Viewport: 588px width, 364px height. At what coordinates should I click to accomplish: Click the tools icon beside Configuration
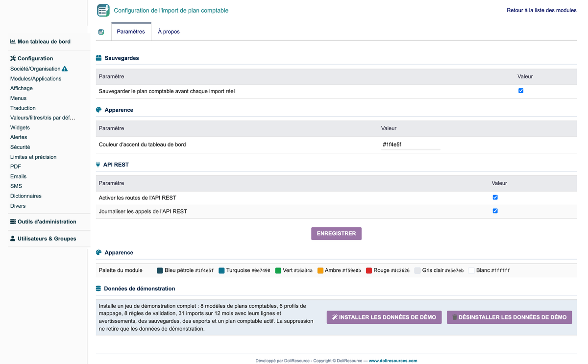(x=13, y=58)
